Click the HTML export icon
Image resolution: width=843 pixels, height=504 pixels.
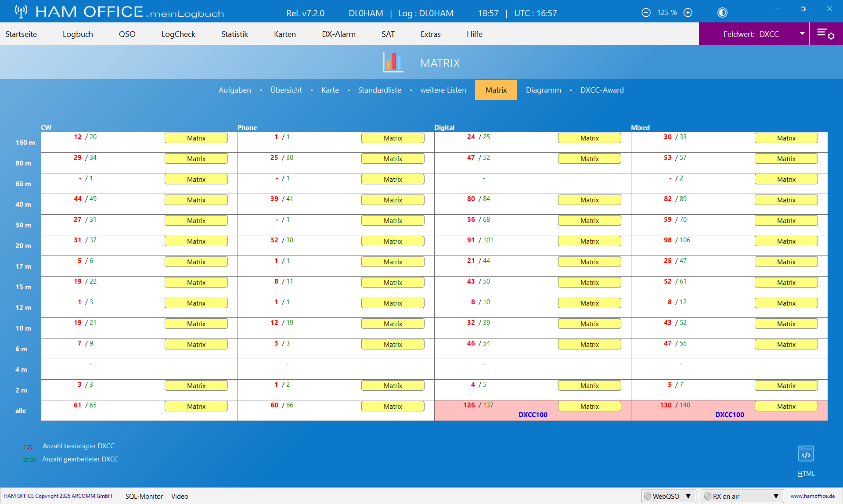point(806,454)
